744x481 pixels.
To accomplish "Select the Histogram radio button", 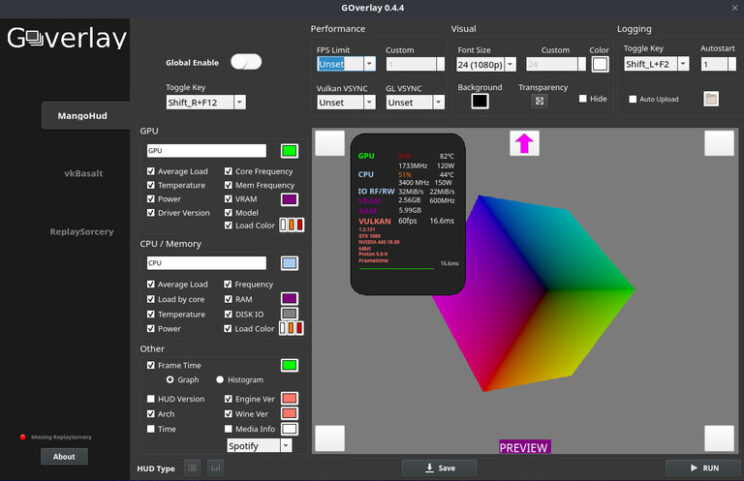I will pyautogui.click(x=220, y=380).
